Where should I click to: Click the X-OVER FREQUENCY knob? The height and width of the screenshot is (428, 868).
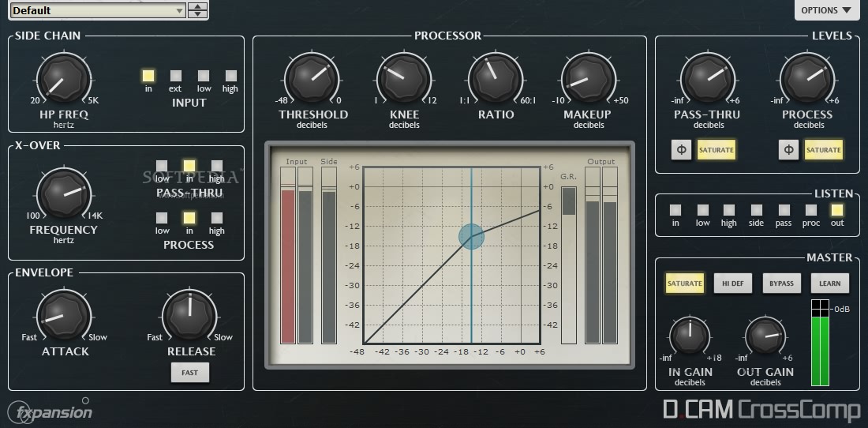64,193
